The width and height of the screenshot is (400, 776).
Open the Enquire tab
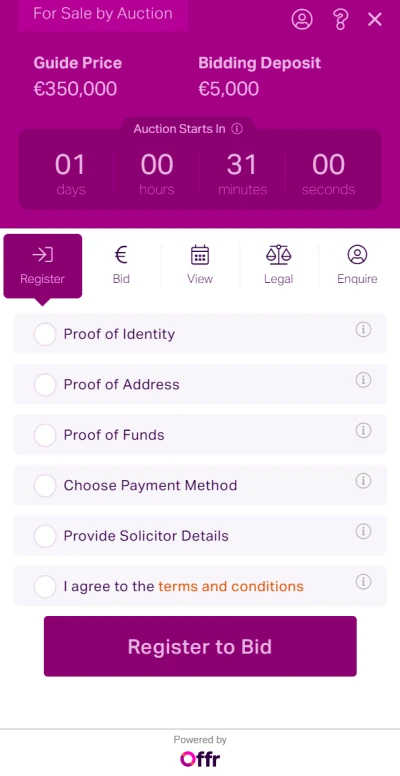click(357, 266)
